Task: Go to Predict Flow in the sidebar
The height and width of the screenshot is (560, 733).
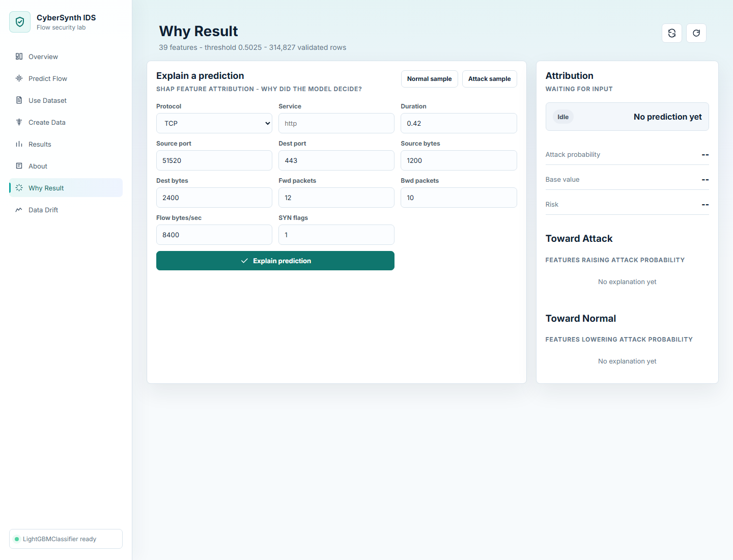Action: pyautogui.click(x=66, y=78)
